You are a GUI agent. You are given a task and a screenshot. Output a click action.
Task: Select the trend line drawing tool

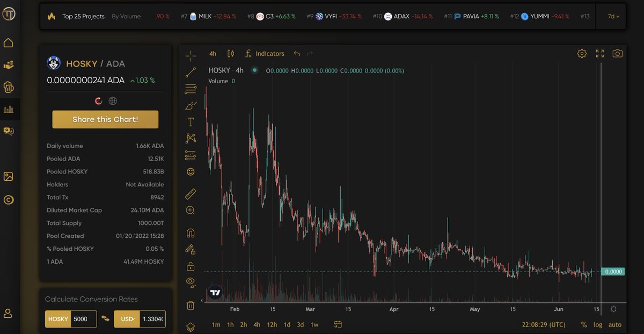(x=191, y=72)
